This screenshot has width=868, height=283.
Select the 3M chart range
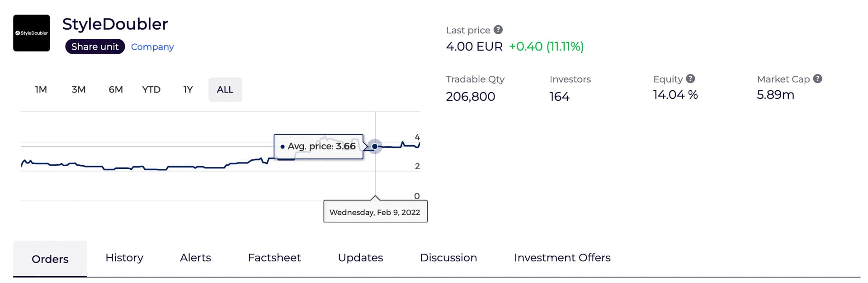79,89
